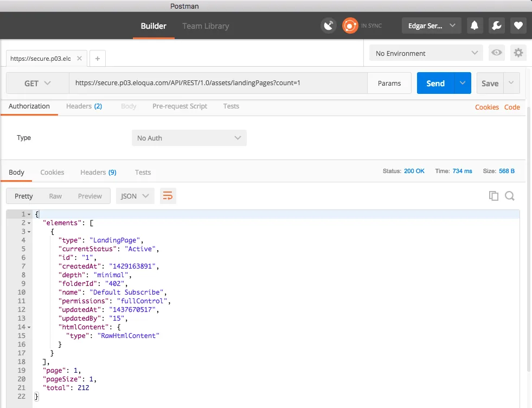Switch to the Builder tab
The height and width of the screenshot is (408, 532).
[x=153, y=26]
